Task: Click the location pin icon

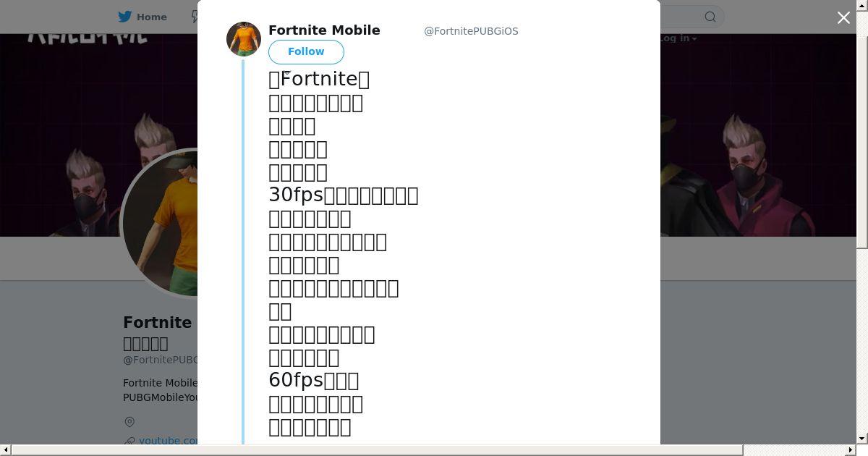Action: (129, 422)
